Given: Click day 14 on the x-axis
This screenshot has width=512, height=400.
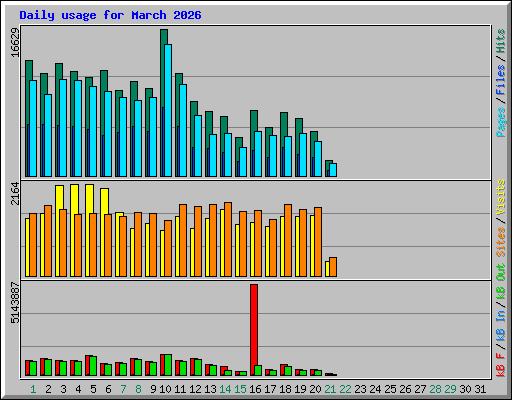Looking at the screenshot, I should (225, 389).
